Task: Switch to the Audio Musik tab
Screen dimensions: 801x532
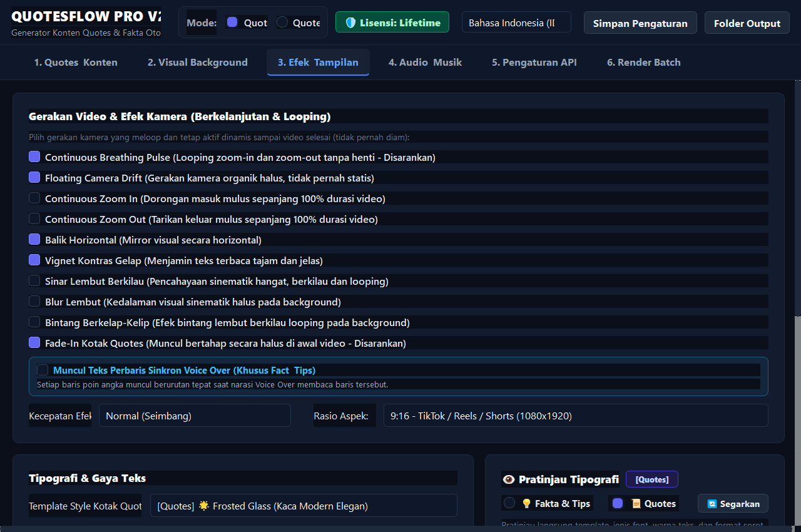Action: (x=425, y=62)
